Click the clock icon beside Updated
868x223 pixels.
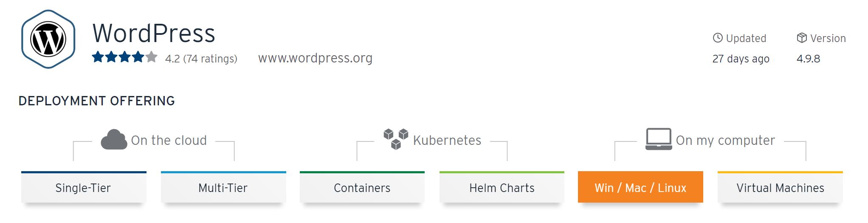click(718, 38)
